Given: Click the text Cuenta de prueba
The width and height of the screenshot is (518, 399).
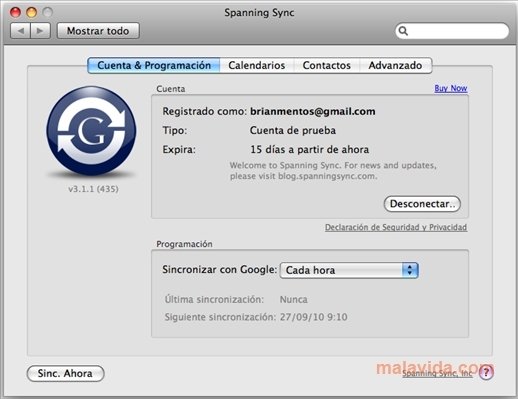Looking at the screenshot, I should point(293,130).
